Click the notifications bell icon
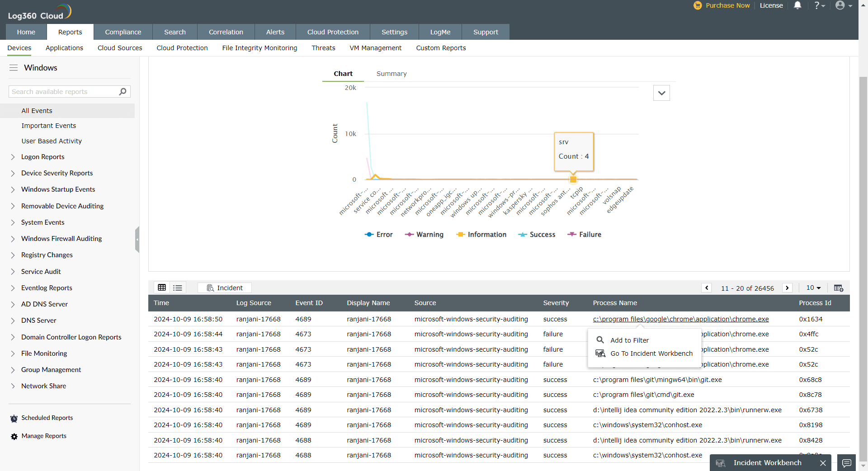 (x=797, y=5)
